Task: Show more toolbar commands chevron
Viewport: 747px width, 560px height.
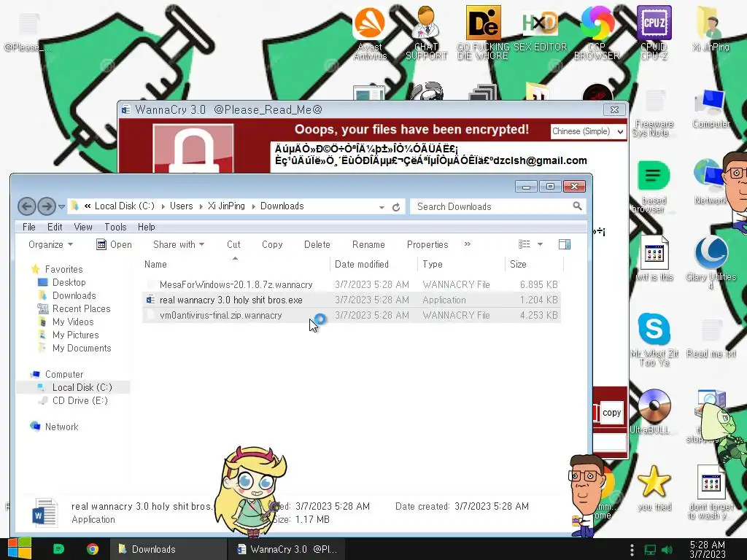Action: pyautogui.click(x=468, y=244)
